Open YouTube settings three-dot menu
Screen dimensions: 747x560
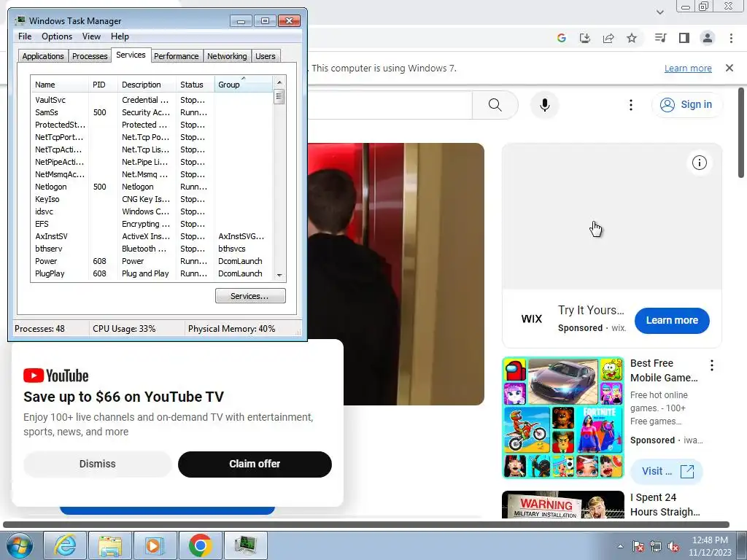point(631,105)
